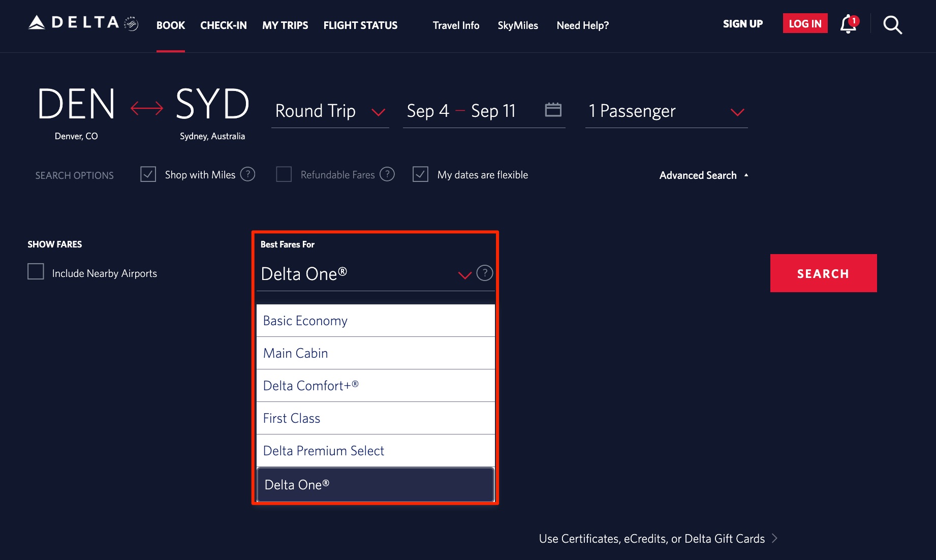Open the SkyMiles menu
Image resolution: width=936 pixels, height=560 pixels.
coord(518,25)
